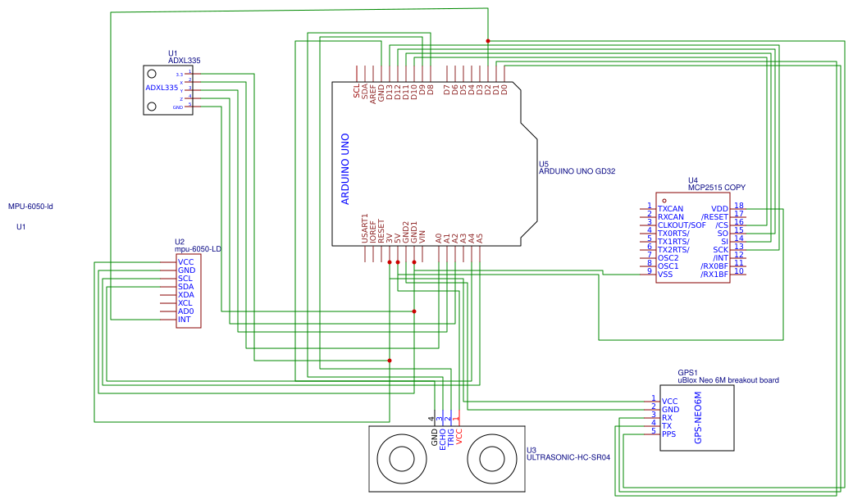This screenshot has height=504, width=853.
Task: Click the junction dot below the Arduino 3V pin
Action: [389, 262]
